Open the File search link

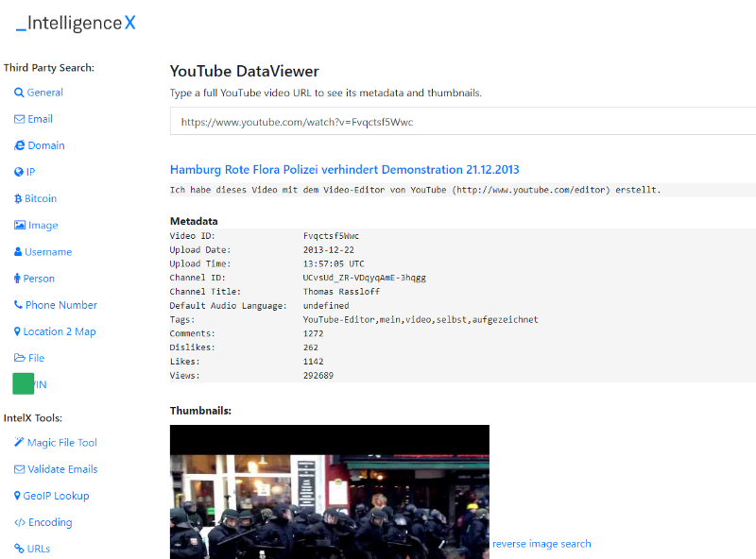point(36,358)
